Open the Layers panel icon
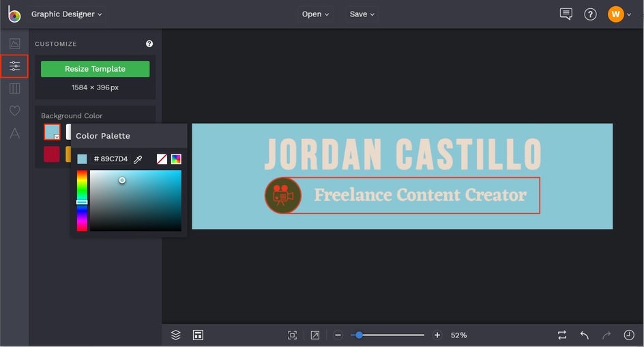The height and width of the screenshot is (347, 644). (175, 335)
